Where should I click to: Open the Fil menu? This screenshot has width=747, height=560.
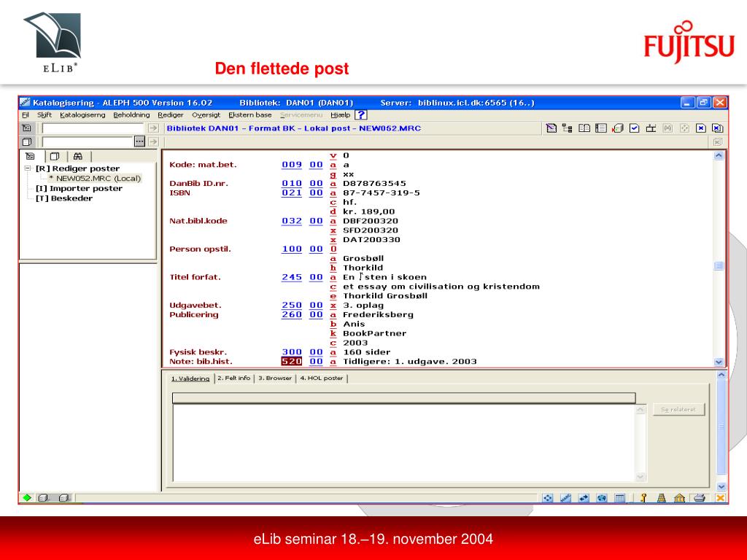(26, 114)
